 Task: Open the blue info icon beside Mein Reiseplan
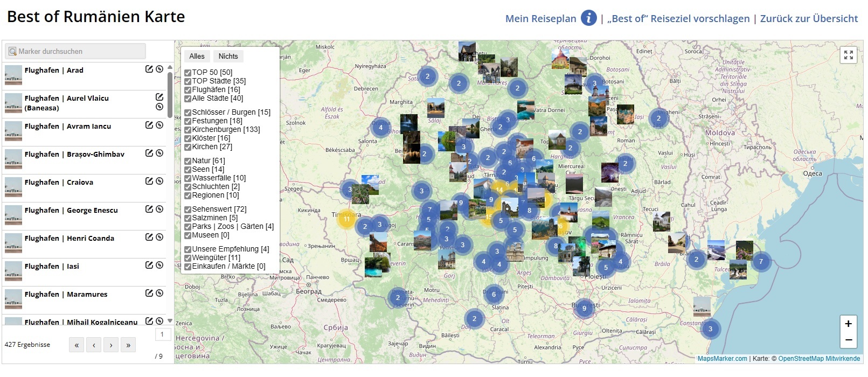pos(588,18)
